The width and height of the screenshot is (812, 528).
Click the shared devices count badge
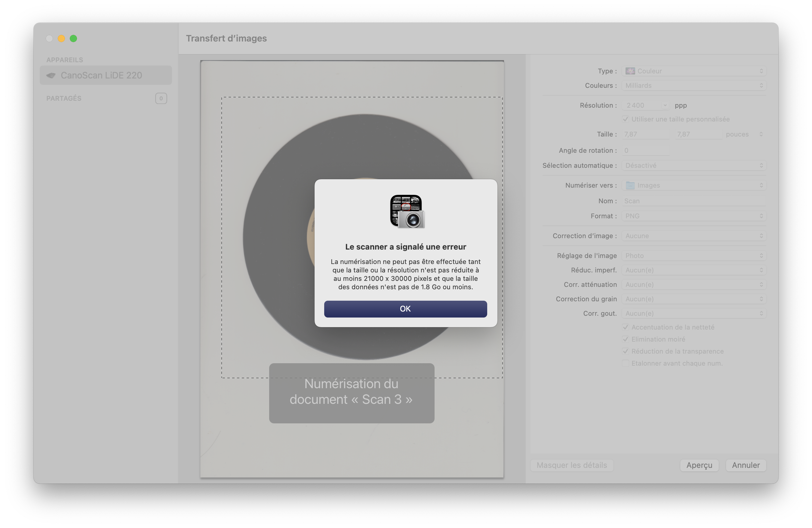pos(161,98)
